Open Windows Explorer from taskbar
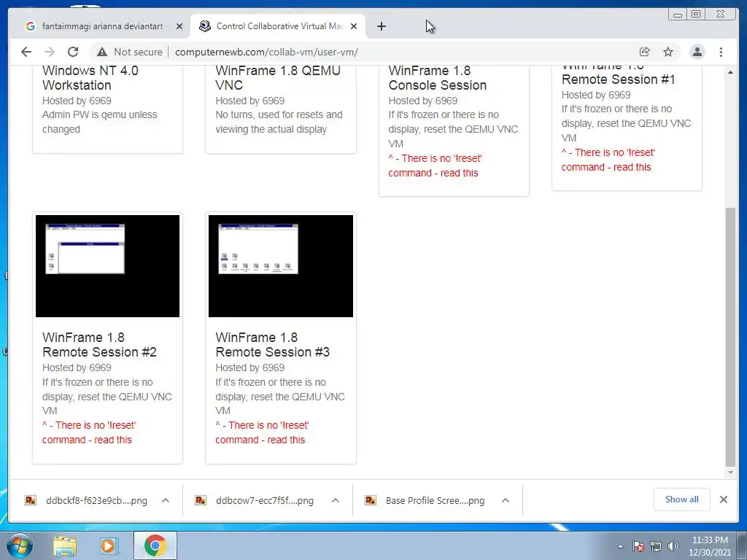747x560 pixels. (x=65, y=545)
